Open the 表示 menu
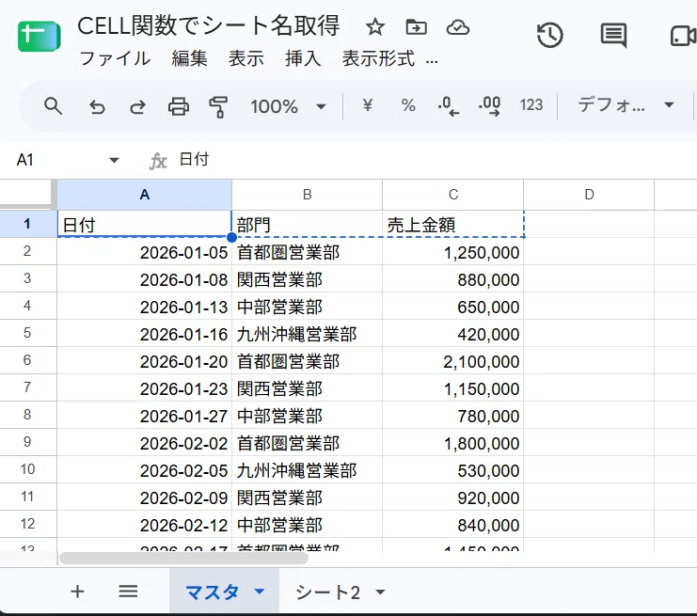The image size is (697, 616). tap(246, 58)
